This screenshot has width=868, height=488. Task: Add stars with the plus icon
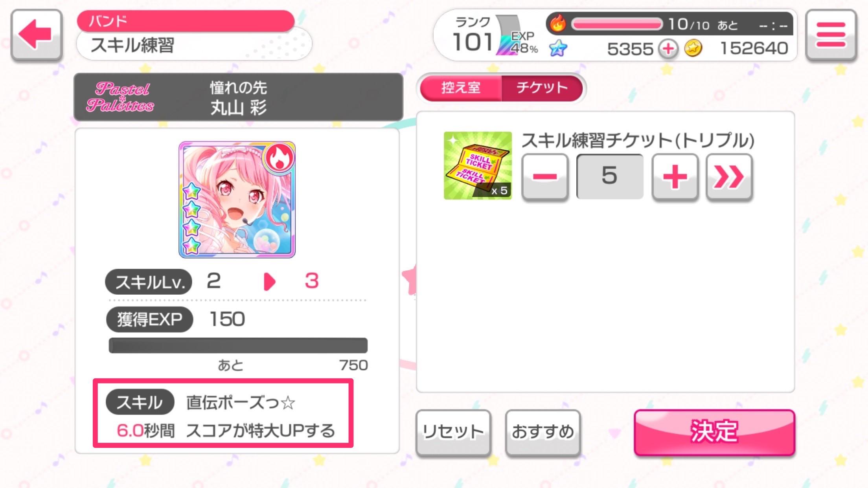pyautogui.click(x=668, y=49)
